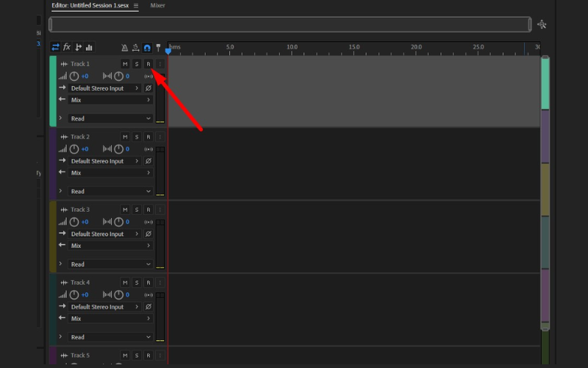Open Track 2 Default Stereo Input dropdown
Screen dimensions: 588x368
(104, 161)
